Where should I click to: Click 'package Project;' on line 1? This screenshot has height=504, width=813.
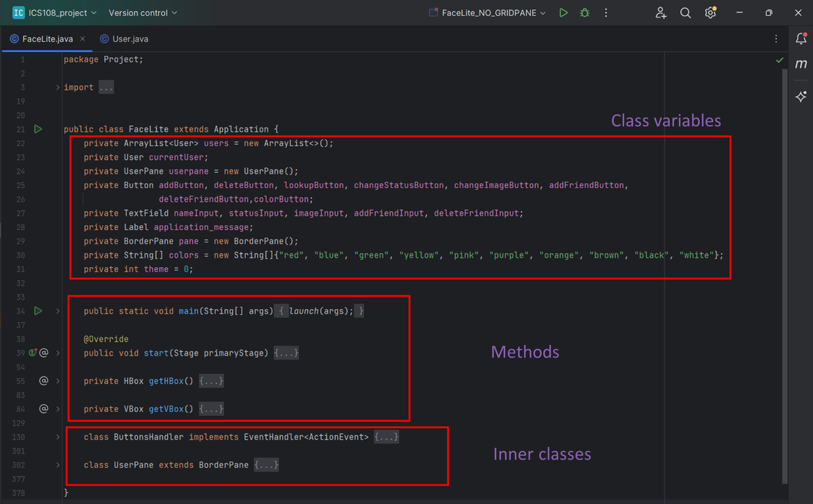click(x=104, y=60)
